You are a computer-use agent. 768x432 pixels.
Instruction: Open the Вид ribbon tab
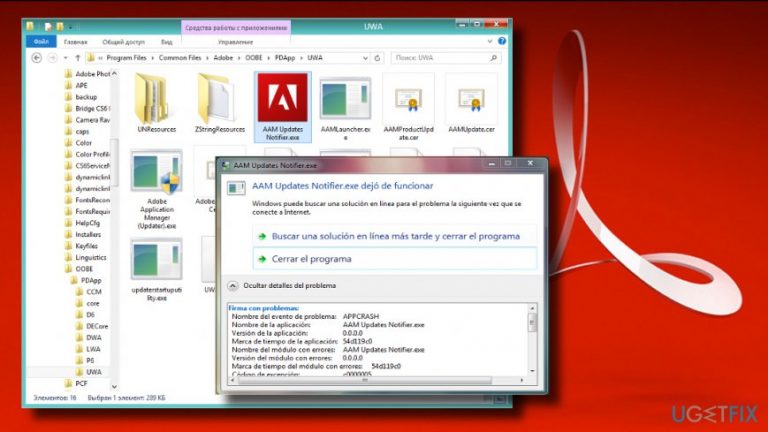pos(167,42)
